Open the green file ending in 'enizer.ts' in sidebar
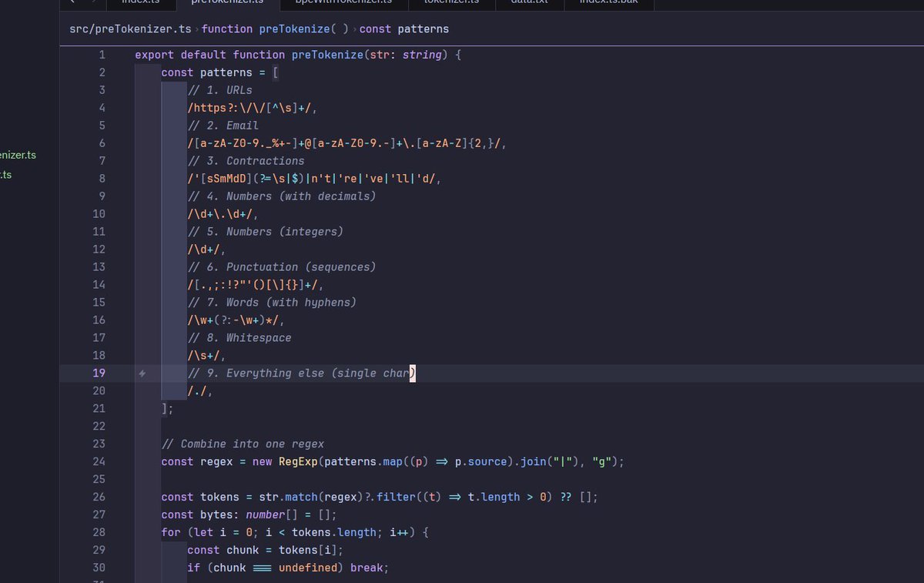The image size is (924, 583). 18,155
